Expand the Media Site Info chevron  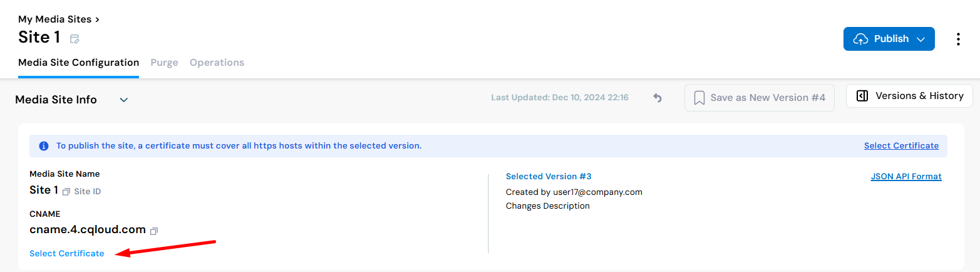124,100
